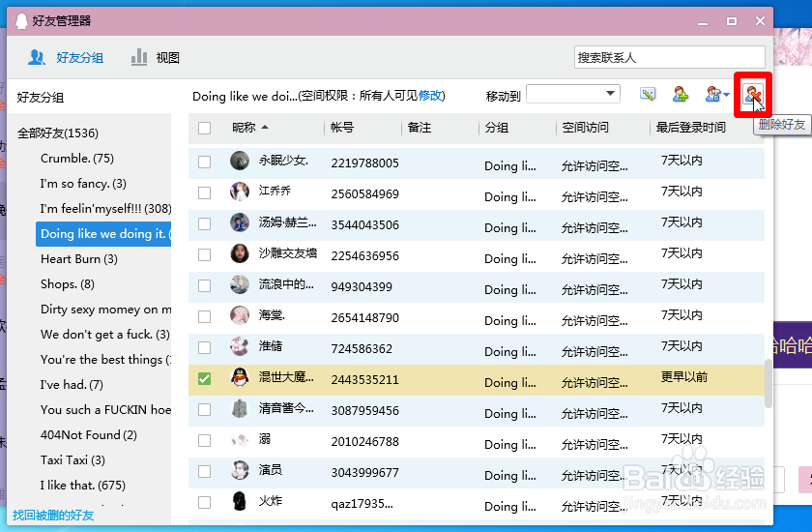812x532 pixels.
Task: Select Taxi Taxi (3) group
Action: click(73, 460)
